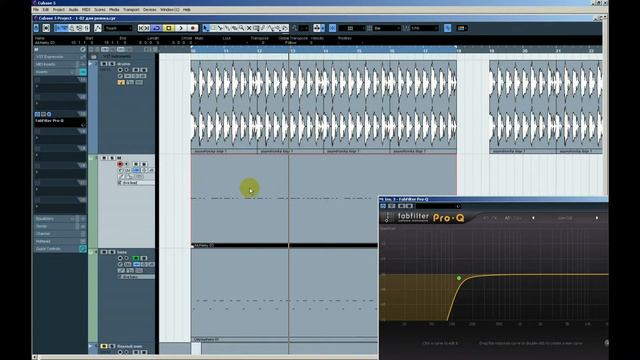
Task: Click the A/B button in Pro-Q
Action: click(507, 218)
